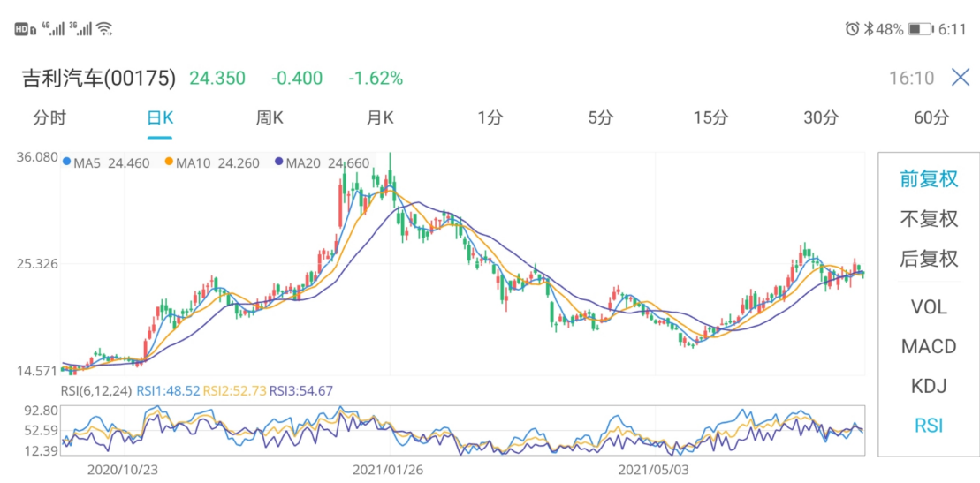Show the MACD indicator
Viewport: 980px width, 483px height.
929,346
